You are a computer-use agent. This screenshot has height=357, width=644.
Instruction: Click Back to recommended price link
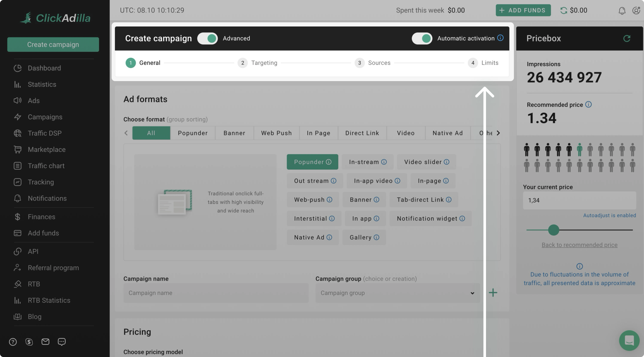(579, 245)
